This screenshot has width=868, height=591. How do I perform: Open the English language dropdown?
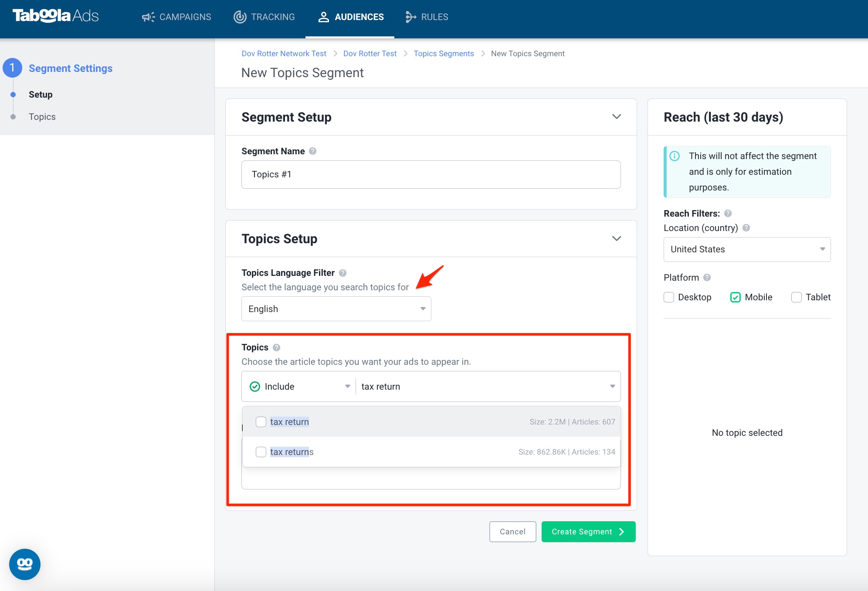tap(336, 309)
